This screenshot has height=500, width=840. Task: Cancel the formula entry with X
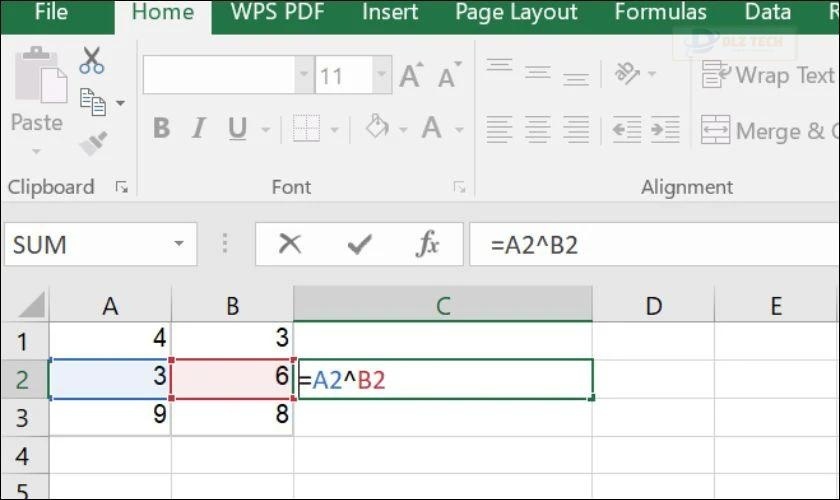[x=290, y=244]
